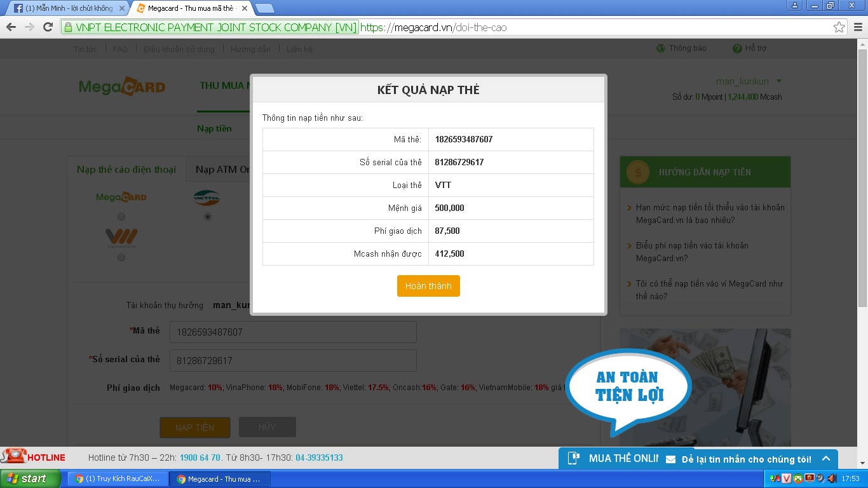The image size is (868, 488).
Task: Bookmark this page with the star icon
Action: click(x=839, y=27)
